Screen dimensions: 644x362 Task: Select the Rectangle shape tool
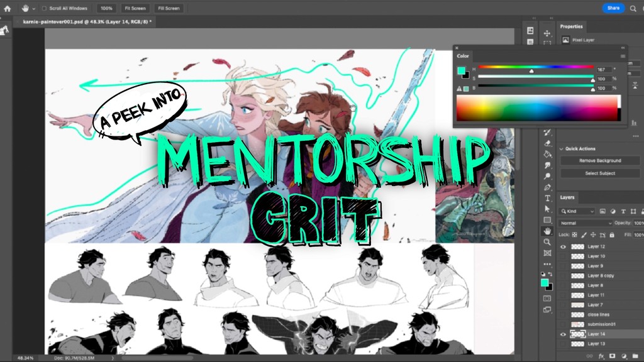(547, 220)
